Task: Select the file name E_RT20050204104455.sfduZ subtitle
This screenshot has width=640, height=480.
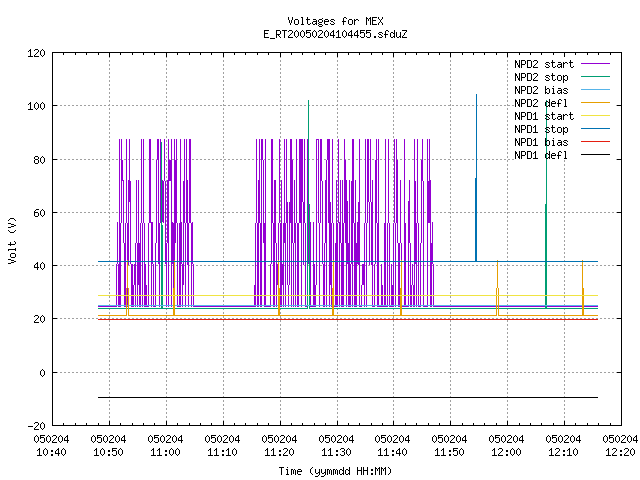Action: (335, 34)
